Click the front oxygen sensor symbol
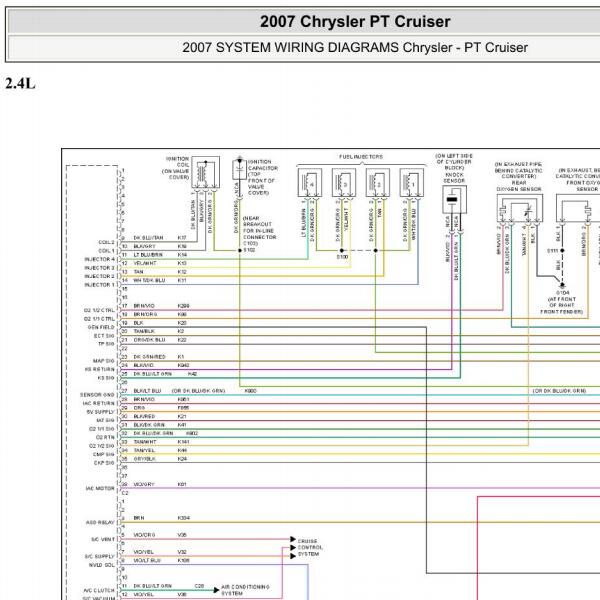Image resolution: width=600 pixels, height=600 pixels. (x=578, y=208)
